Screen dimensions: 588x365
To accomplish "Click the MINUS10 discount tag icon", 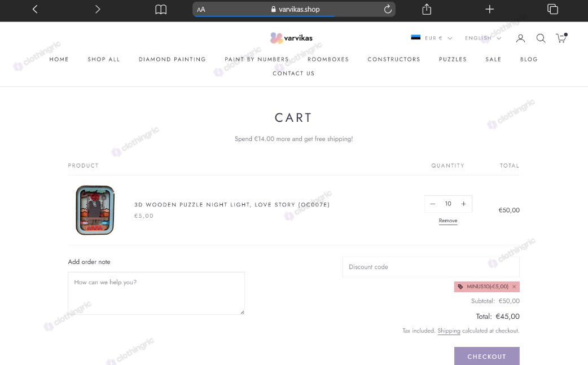I will pos(460,287).
